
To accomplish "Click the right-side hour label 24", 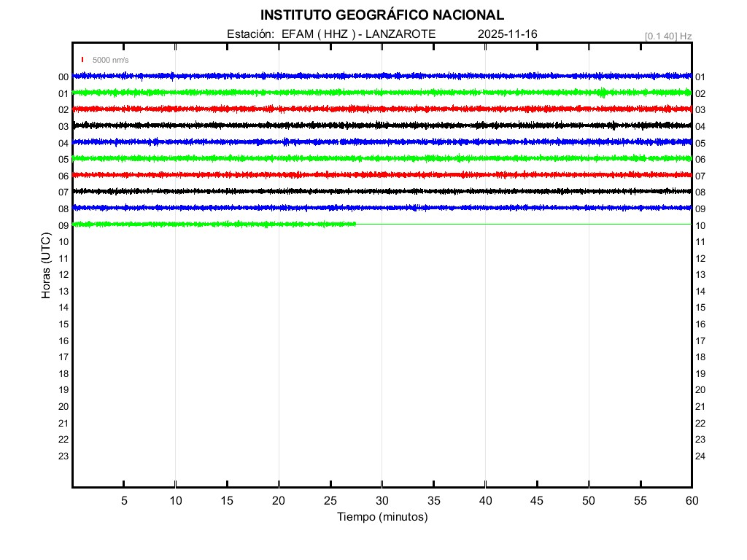I will tap(700, 456).
